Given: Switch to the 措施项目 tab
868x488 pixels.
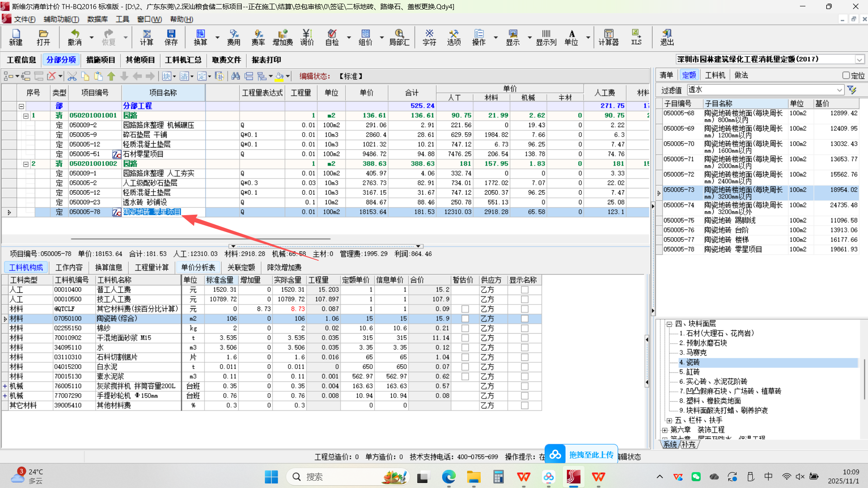Looking at the screenshot, I should (101, 60).
